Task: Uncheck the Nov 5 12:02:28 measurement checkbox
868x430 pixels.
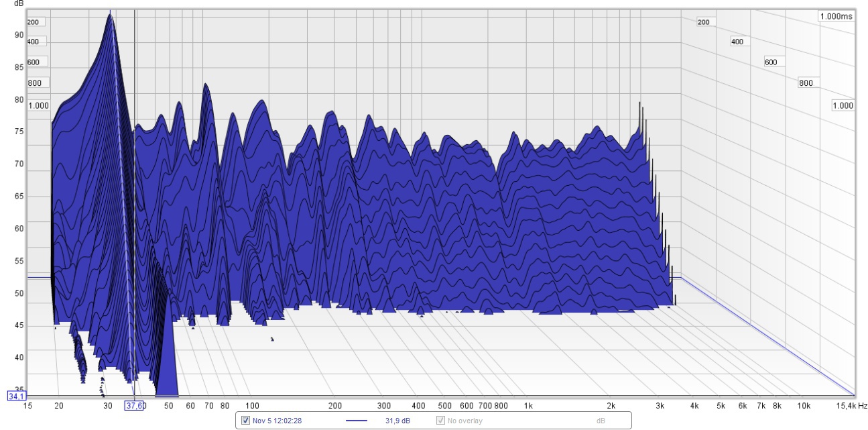Action: tap(246, 421)
